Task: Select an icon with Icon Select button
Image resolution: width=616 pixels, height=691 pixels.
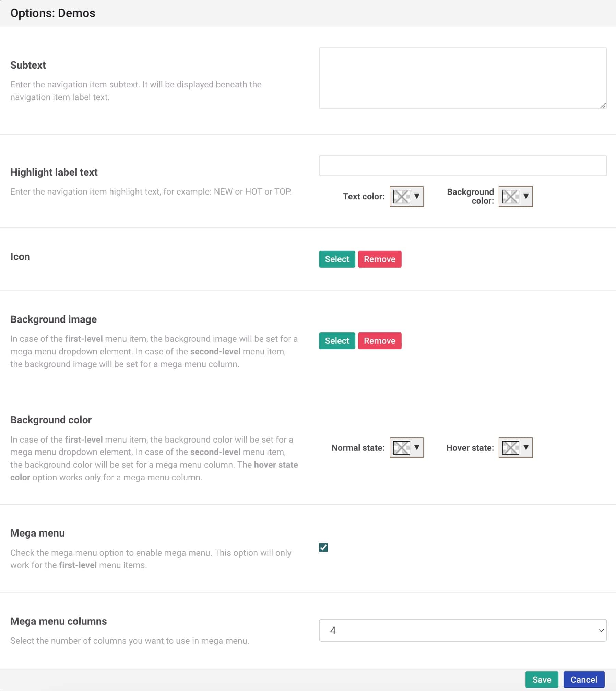Action: pos(337,259)
